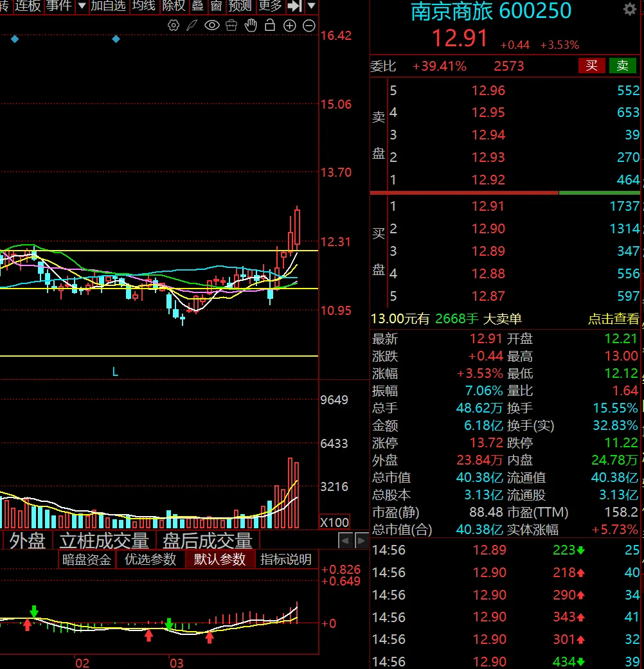This screenshot has height=669, width=644.
Task: Select 优选参数 preferred parameters
Action: coord(150,559)
